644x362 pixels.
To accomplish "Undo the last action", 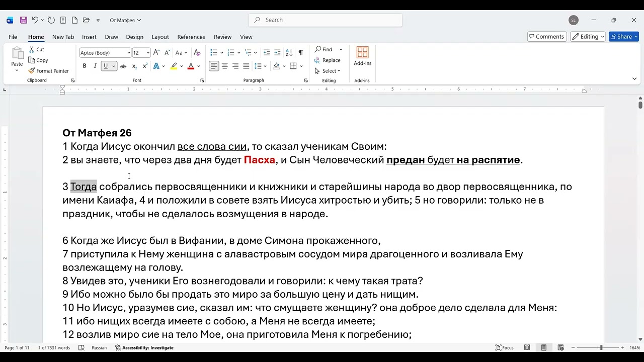I will (35, 20).
